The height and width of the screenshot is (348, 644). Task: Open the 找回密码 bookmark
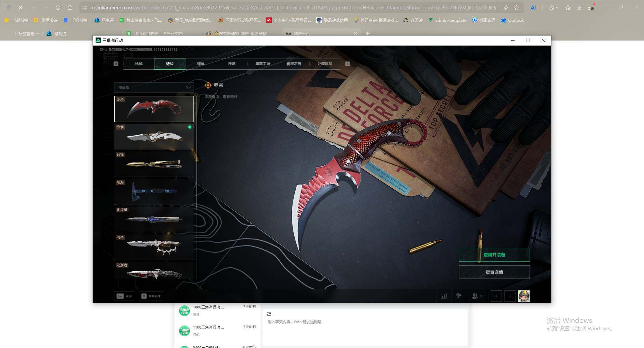[x=484, y=20]
